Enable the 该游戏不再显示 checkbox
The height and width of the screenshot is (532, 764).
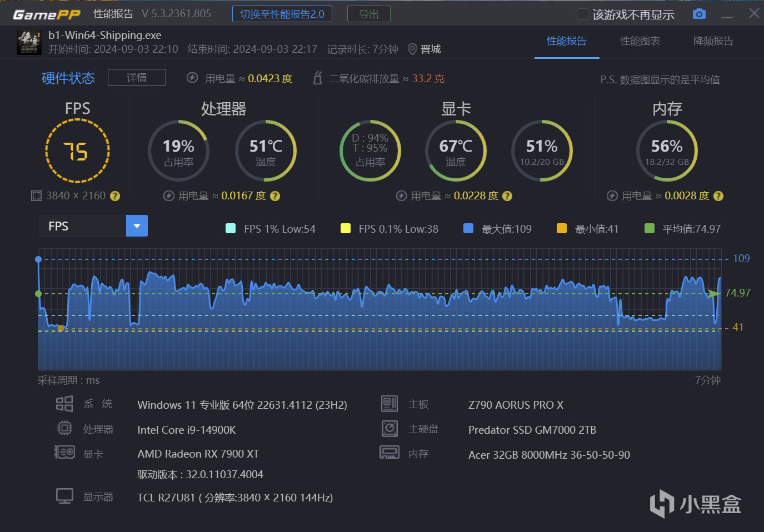582,14
